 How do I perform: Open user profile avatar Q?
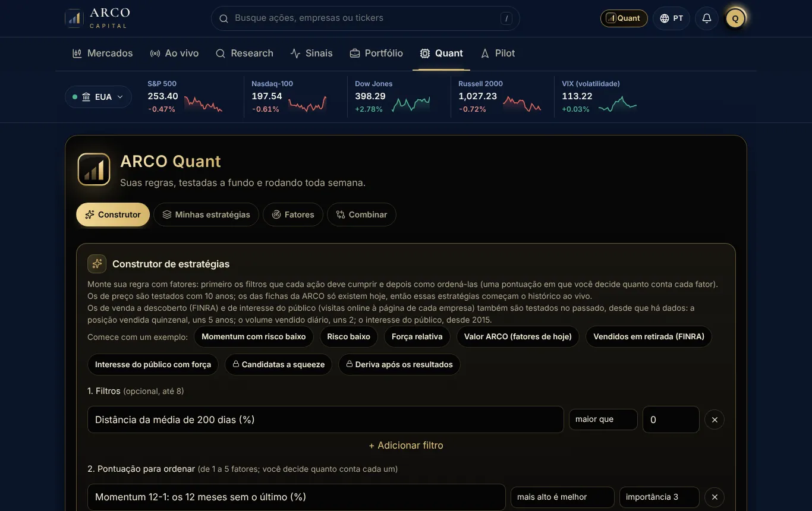coord(735,18)
